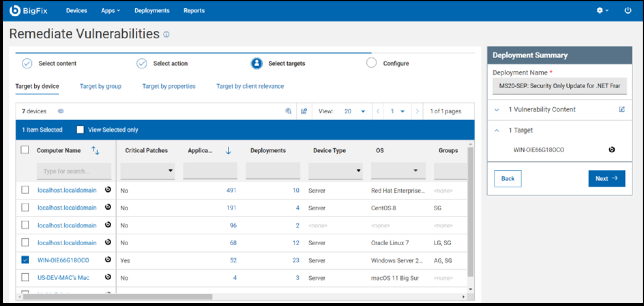This screenshot has height=306, width=644.
Task: Open the column configuration icon
Action: pos(304,111)
